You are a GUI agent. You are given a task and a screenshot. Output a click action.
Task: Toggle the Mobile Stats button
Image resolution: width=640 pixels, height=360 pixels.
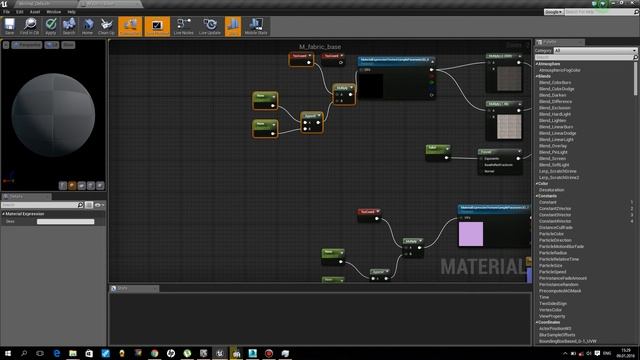[256, 26]
